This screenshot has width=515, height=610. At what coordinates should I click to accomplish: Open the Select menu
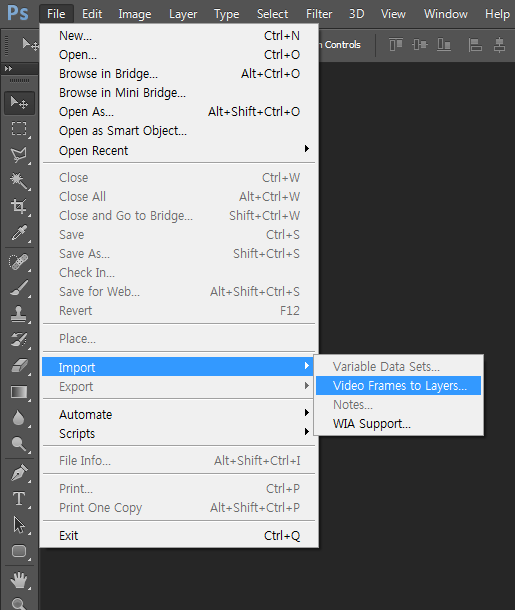click(272, 14)
